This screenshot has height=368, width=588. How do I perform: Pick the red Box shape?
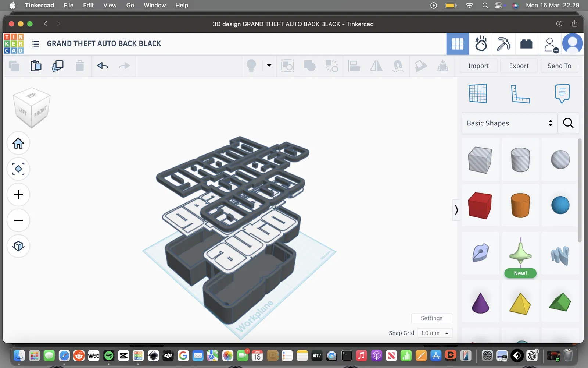(x=480, y=205)
